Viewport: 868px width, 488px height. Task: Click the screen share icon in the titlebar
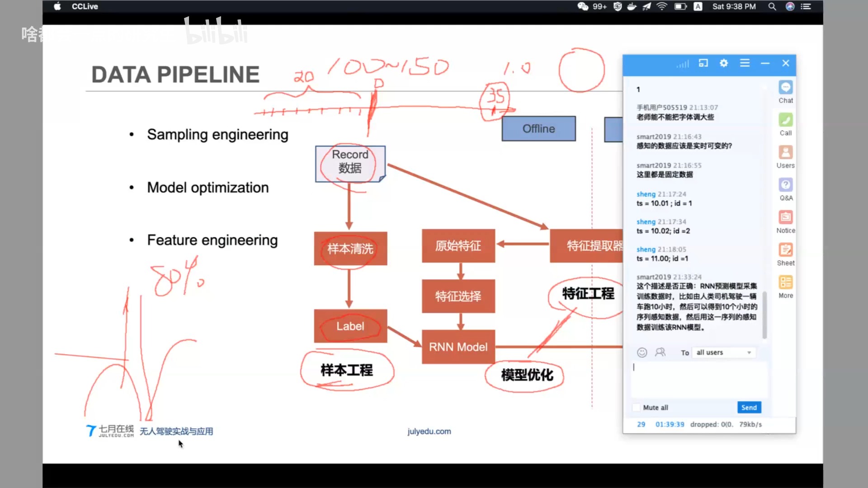point(703,63)
